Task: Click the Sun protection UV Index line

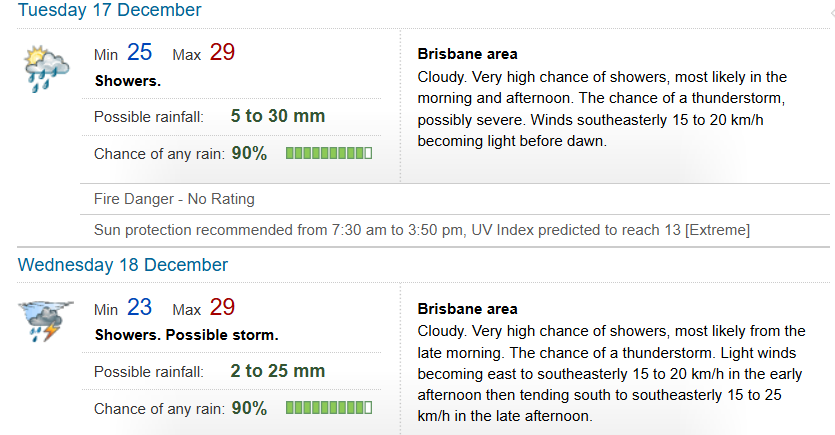Action: point(422,230)
